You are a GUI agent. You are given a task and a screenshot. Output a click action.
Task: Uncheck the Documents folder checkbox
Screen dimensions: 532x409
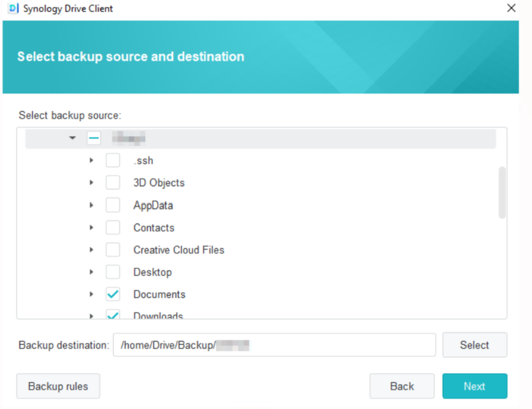(113, 295)
